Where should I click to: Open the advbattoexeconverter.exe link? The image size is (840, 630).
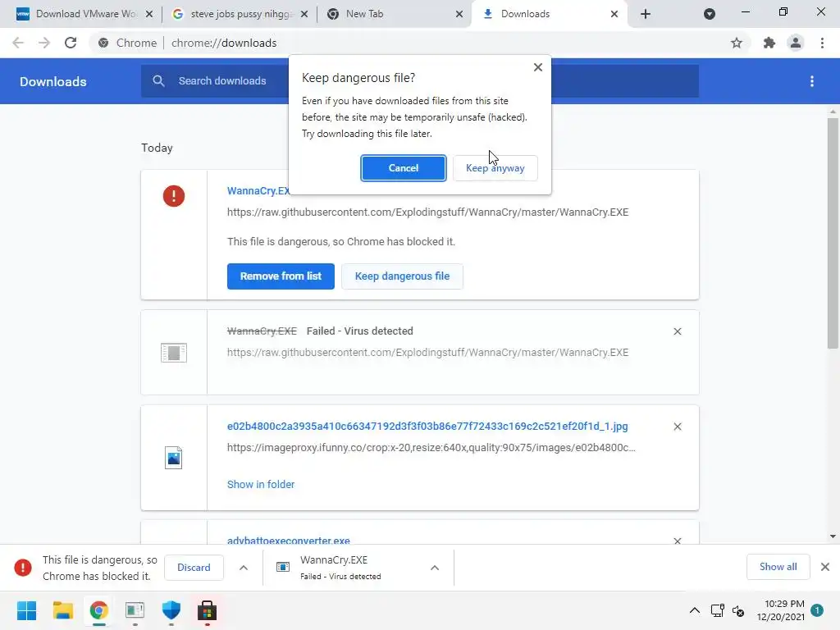[x=288, y=541]
